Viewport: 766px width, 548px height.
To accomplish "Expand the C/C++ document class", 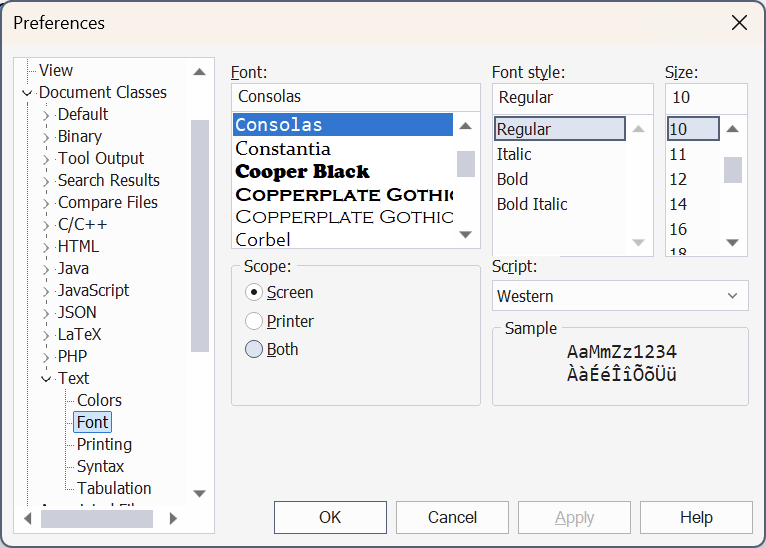I will (x=46, y=225).
